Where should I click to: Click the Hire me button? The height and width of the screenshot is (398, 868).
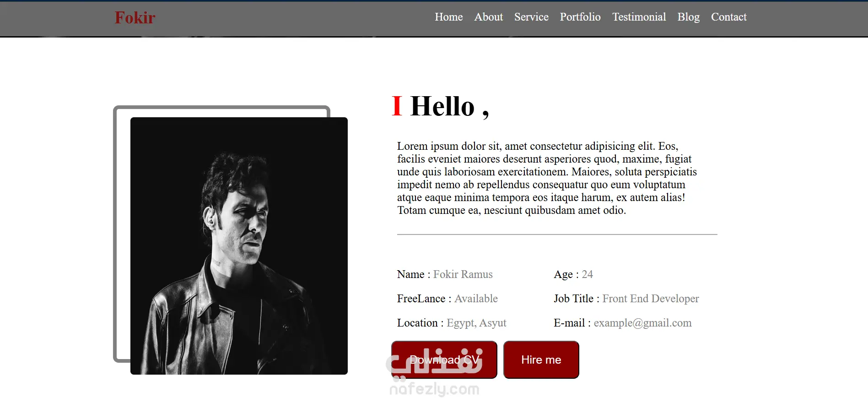[541, 360]
